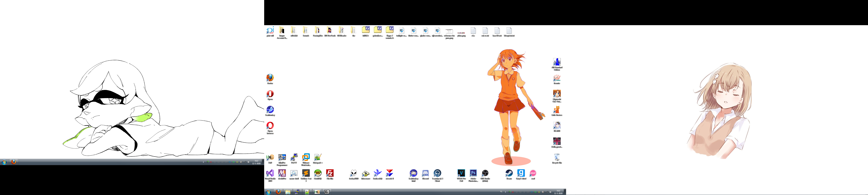Launch the Adobe Photoshop shortcut
The width and height of the screenshot is (868, 195).
click(473, 175)
